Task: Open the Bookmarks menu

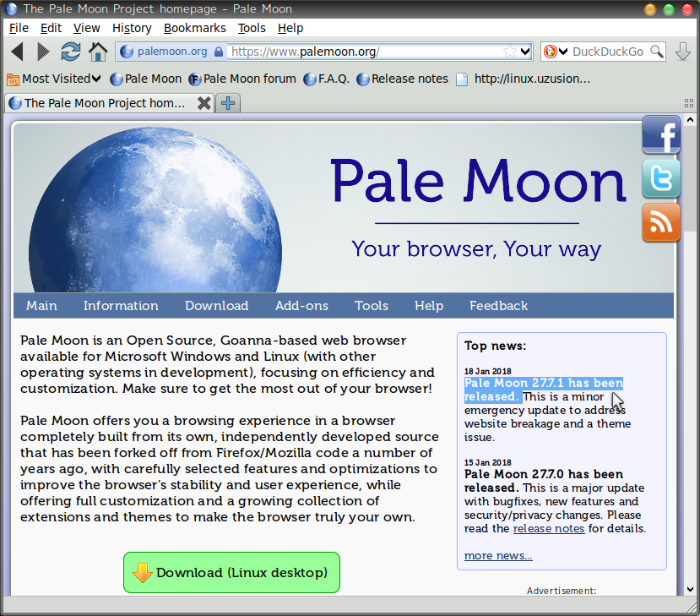Action: 195,28
